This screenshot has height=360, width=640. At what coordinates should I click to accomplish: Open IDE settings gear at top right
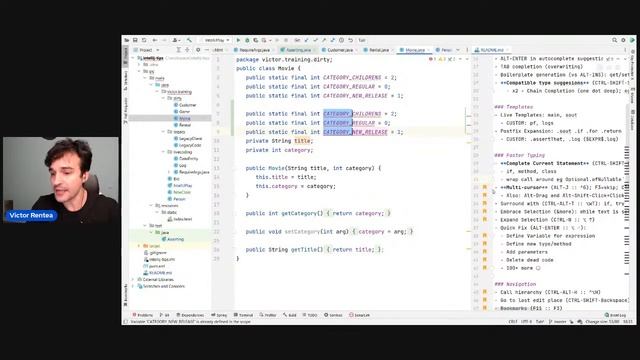click(623, 40)
